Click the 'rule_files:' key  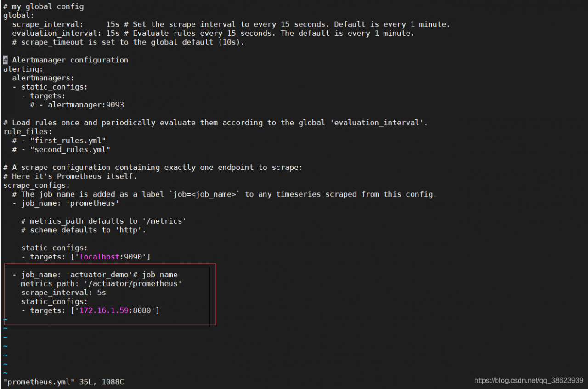[25, 132]
